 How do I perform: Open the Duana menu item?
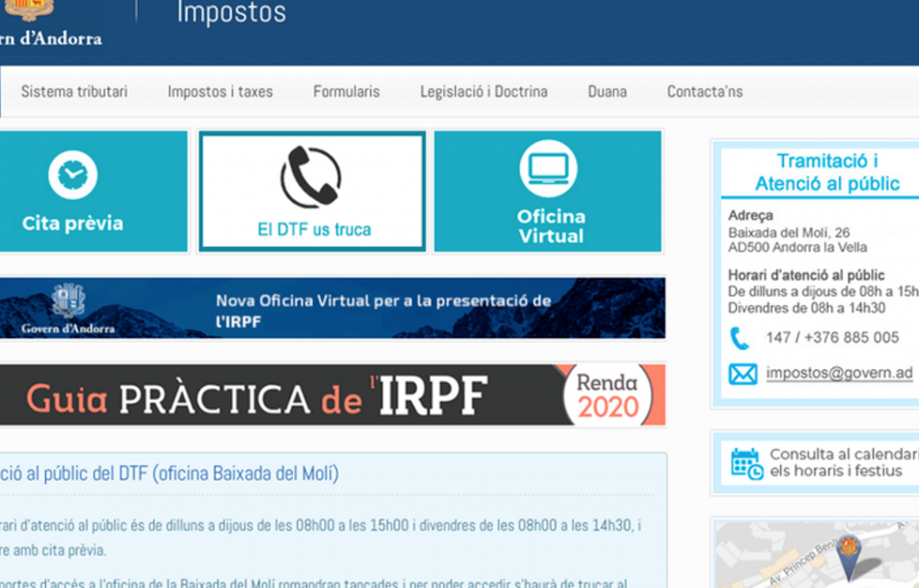(x=607, y=92)
